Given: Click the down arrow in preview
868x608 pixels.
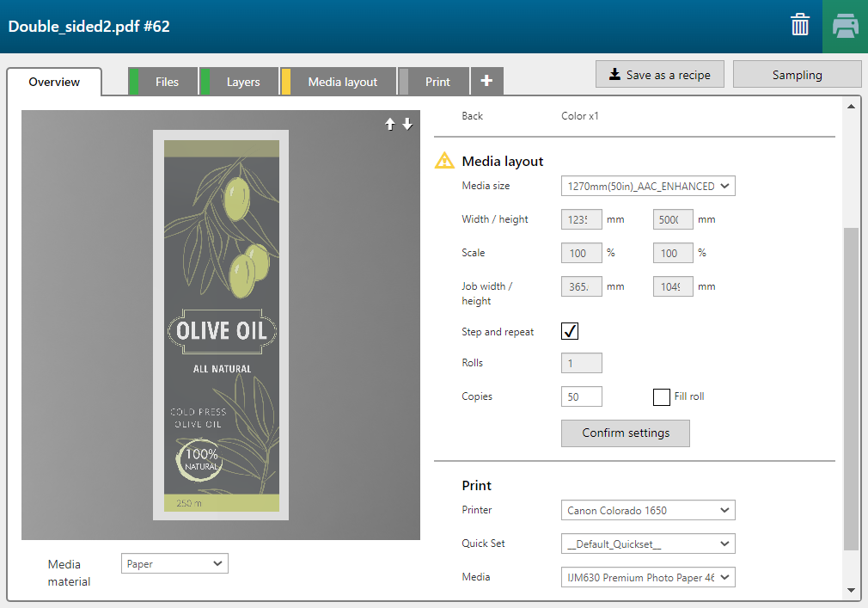Looking at the screenshot, I should [x=407, y=125].
